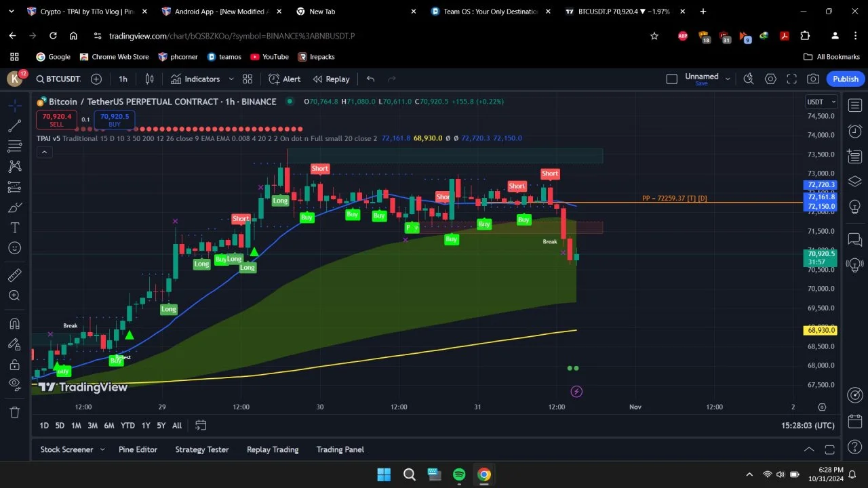Screen dimensions: 868x488
Task: Toggle magnet mode for drawings
Action: [14, 324]
